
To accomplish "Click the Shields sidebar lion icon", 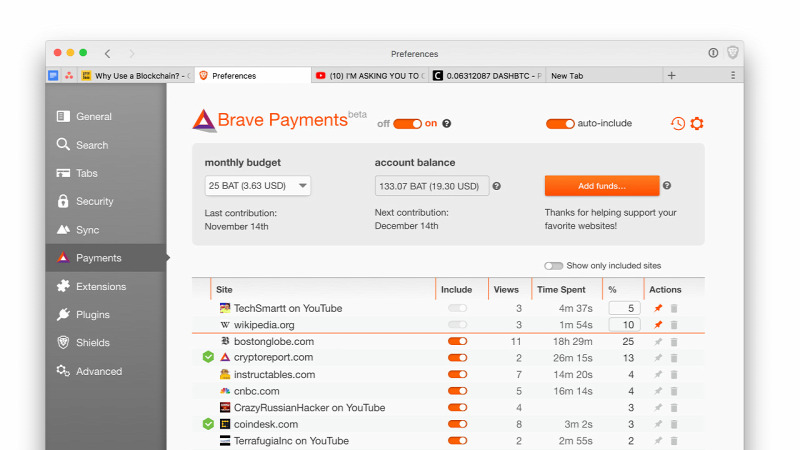I will [63, 342].
